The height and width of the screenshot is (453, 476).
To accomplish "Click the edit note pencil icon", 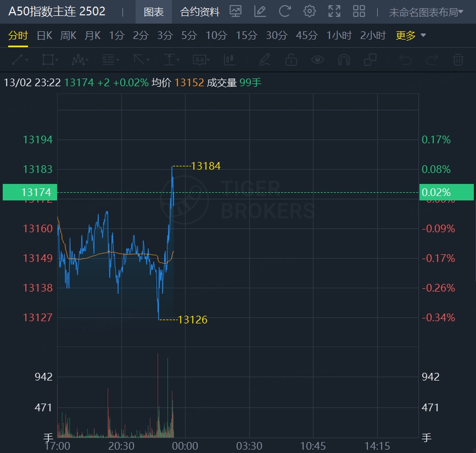I will pos(260,12).
